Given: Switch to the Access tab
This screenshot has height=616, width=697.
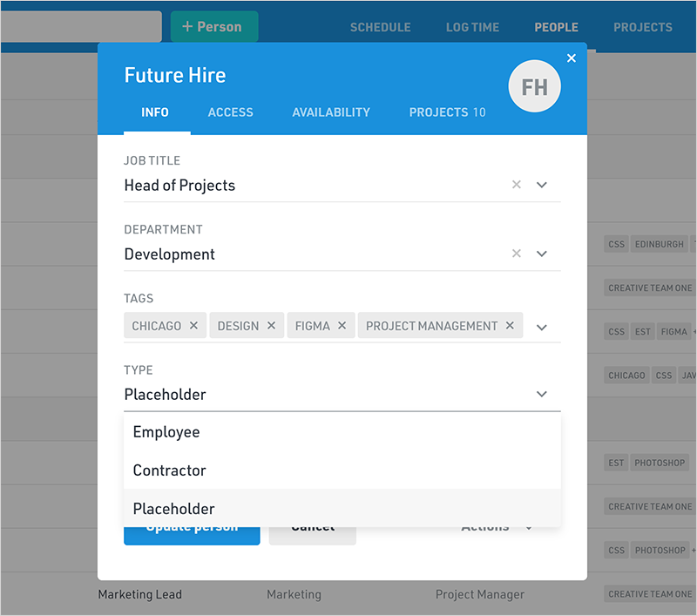Looking at the screenshot, I should click(230, 112).
